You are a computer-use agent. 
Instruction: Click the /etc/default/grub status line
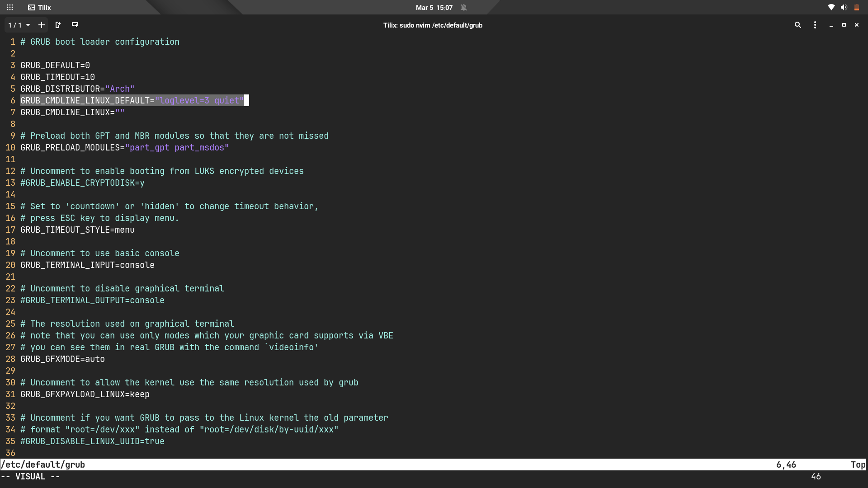tap(43, 465)
